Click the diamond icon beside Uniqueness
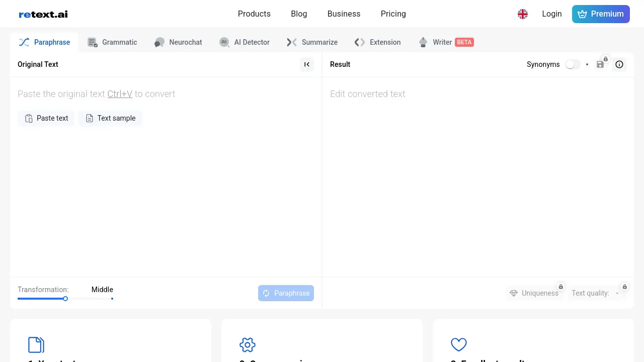This screenshot has height=362, width=644. [x=514, y=293]
